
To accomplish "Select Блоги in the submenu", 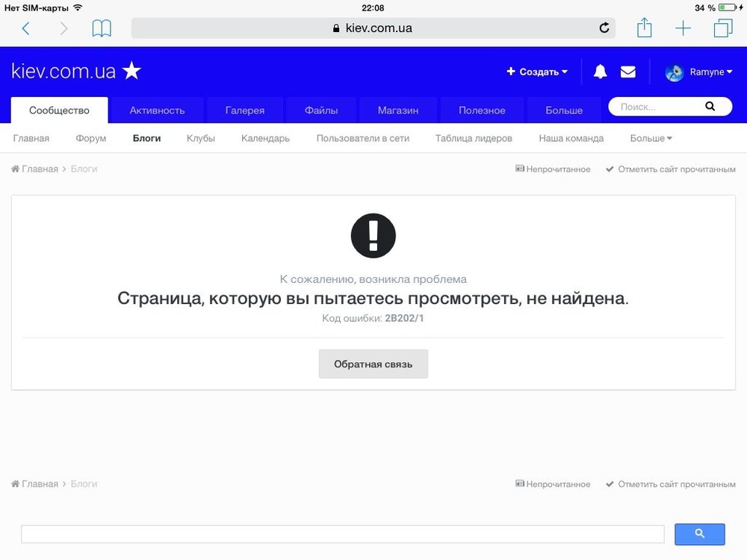I will [x=146, y=138].
